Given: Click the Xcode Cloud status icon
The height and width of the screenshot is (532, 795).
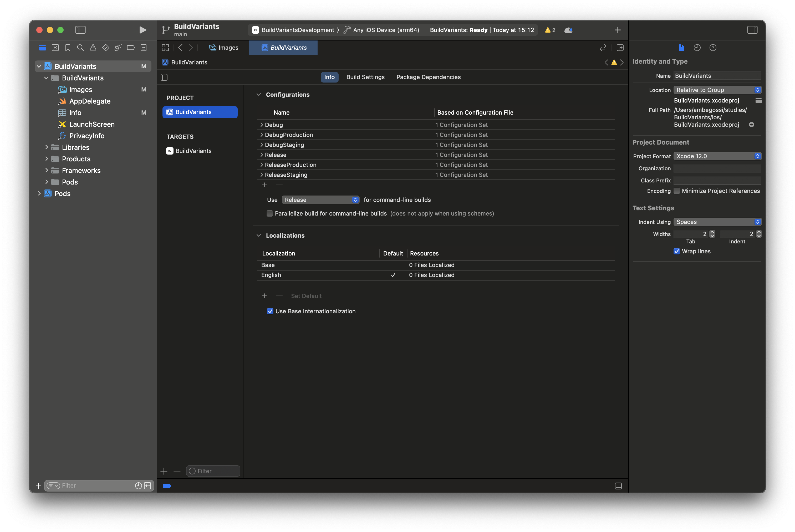Looking at the screenshot, I should (x=568, y=30).
